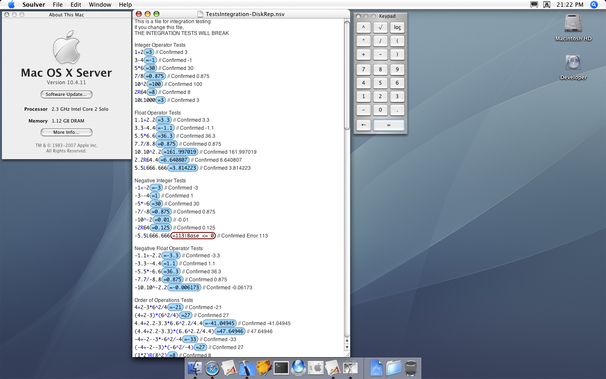
Task: Open Terminal from the Dock
Action: [281, 368]
